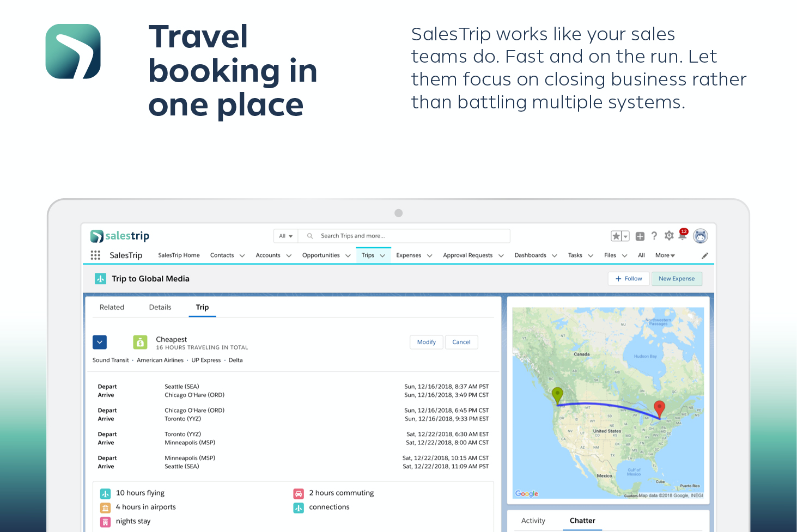Screen dimensions: 797x532
Task: Click the Google logo on map
Action: click(527, 494)
